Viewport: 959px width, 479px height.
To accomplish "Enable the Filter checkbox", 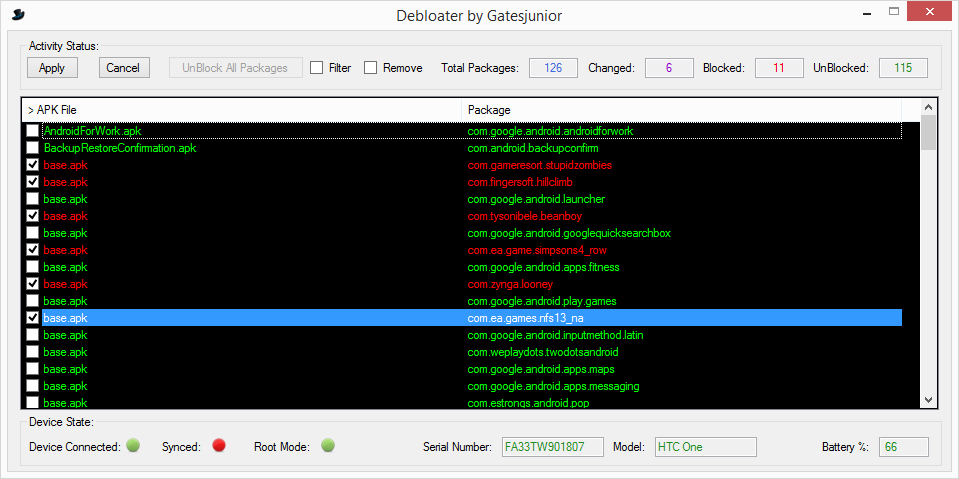I will [x=317, y=68].
